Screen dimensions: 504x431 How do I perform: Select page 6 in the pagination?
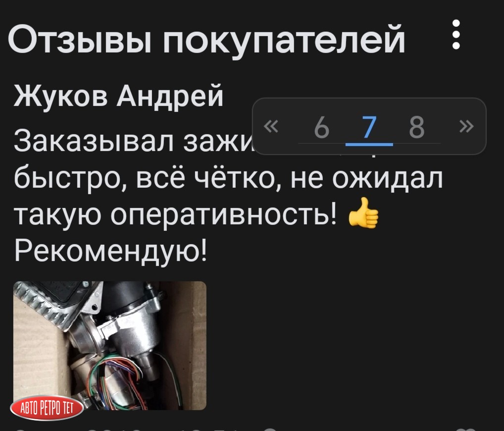(322, 127)
